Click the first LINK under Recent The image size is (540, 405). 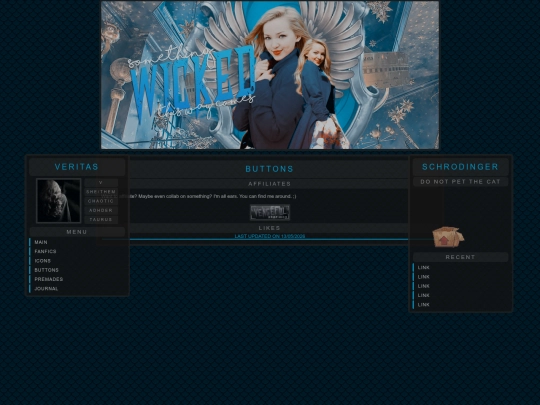[x=424, y=268]
